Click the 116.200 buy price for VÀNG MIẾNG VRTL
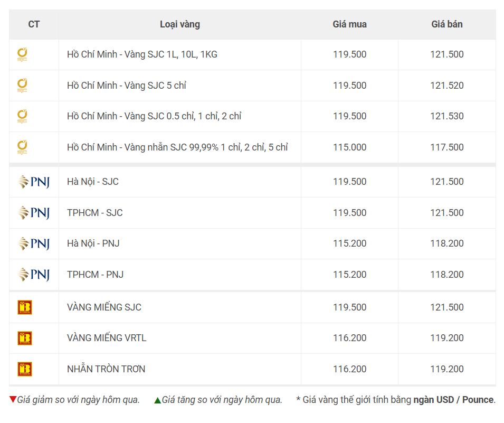This screenshot has width=504, height=423. 350,338
